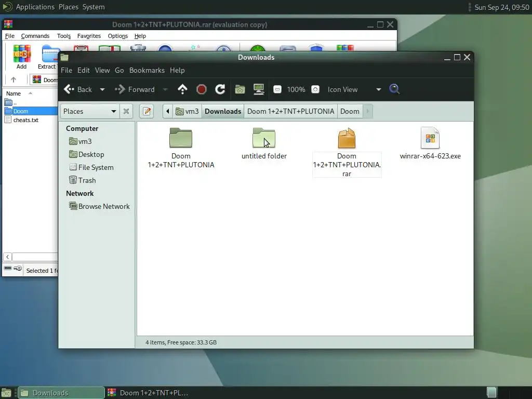Viewport: 532px width, 399px height.
Task: Open WinRAR Tools menu
Action: pyautogui.click(x=64, y=36)
